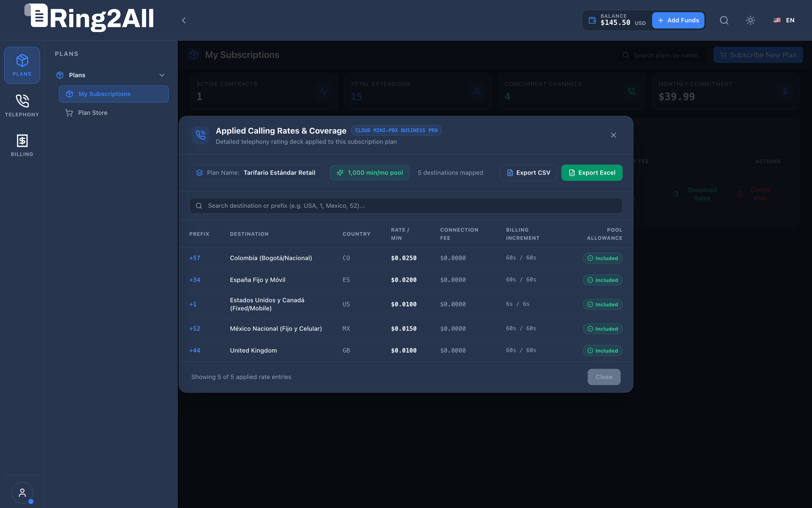
Task: Click the 5 destinations mapped label
Action: pyautogui.click(x=450, y=173)
